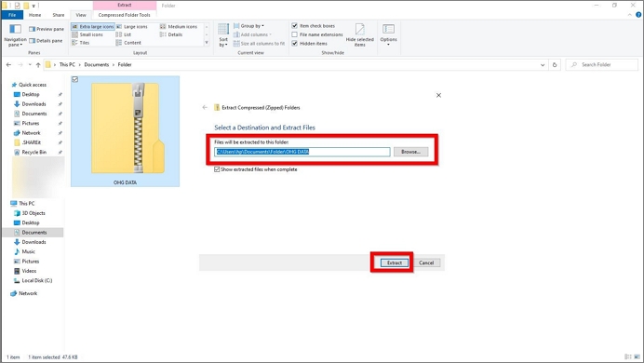Open the ribbon Help icon
Screen dimensions: 644x363
(638, 14)
